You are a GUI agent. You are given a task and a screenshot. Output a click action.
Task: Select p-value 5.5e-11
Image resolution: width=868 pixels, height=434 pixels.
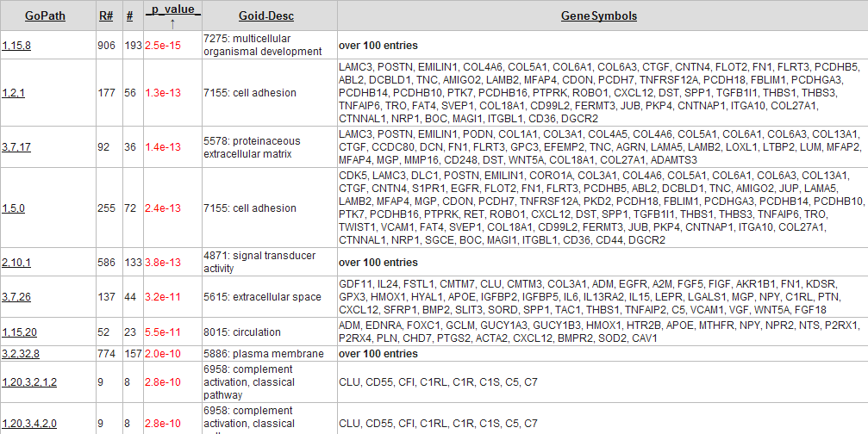pos(162,332)
